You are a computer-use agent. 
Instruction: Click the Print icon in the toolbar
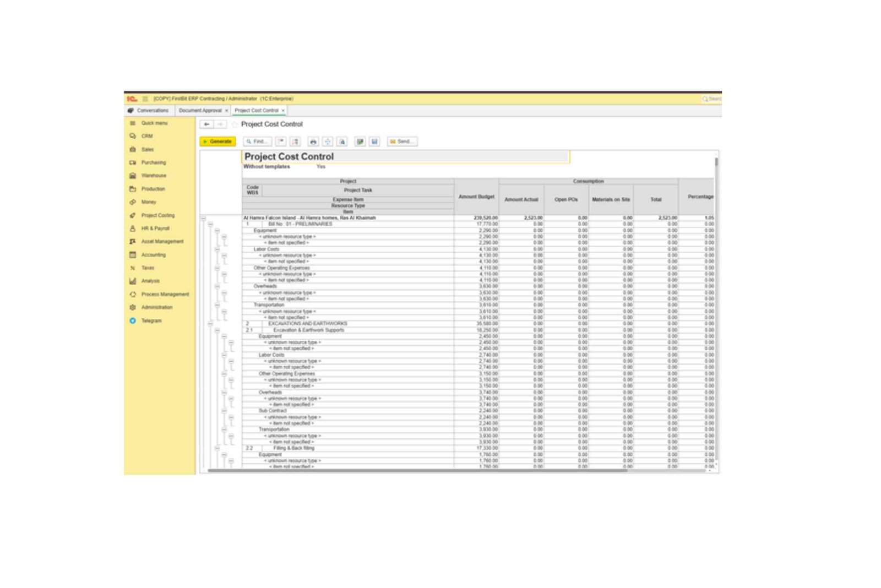[x=313, y=141]
